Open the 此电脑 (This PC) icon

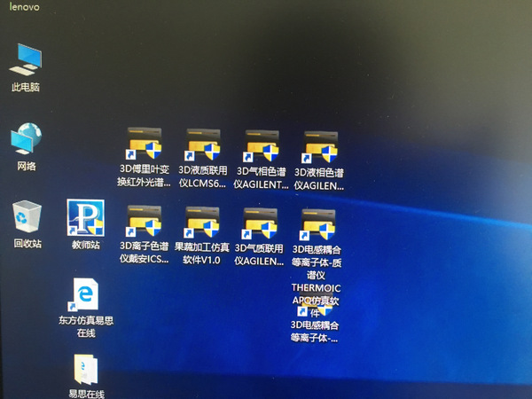click(26, 60)
